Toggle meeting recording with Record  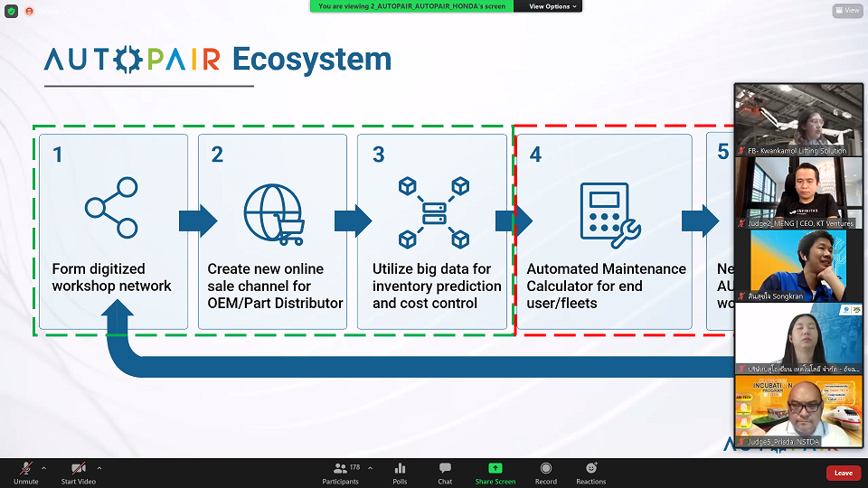click(545, 472)
